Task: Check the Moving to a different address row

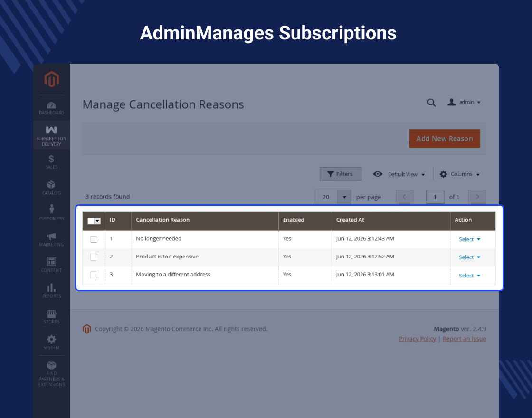Action: click(x=94, y=275)
